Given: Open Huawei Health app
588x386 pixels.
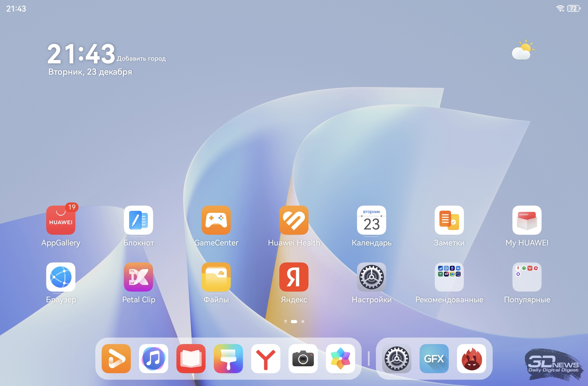Looking at the screenshot, I should [294, 220].
